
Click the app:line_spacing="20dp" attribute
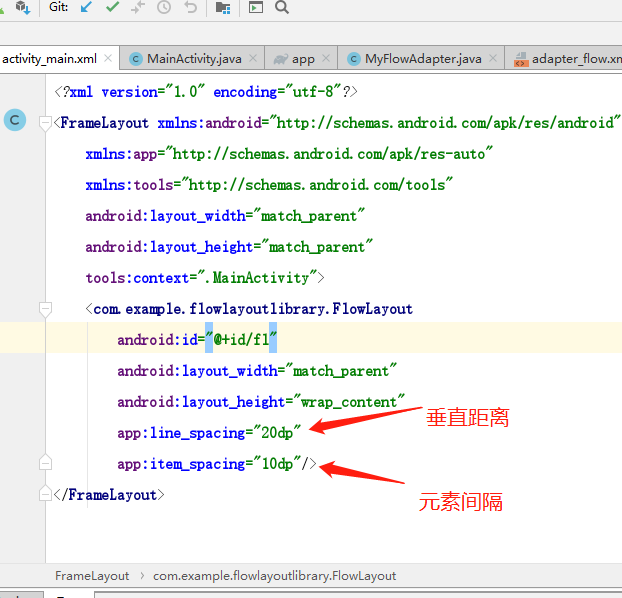209,433
